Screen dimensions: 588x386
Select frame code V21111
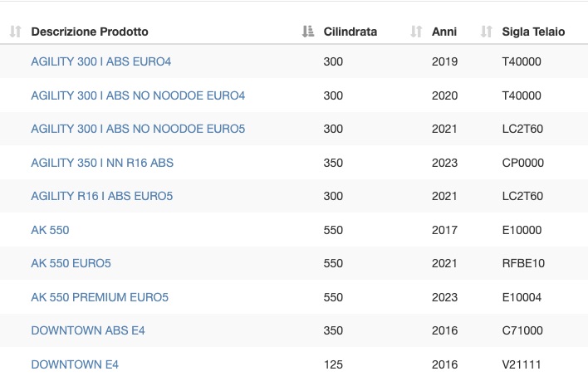pos(522,364)
